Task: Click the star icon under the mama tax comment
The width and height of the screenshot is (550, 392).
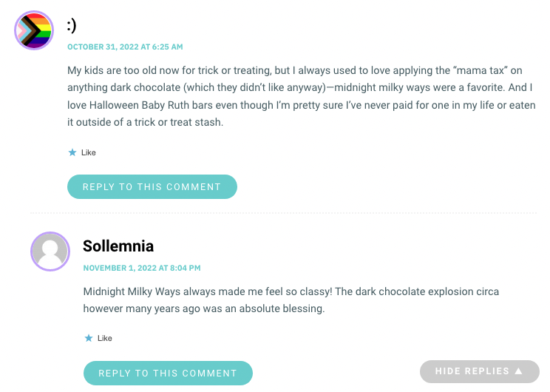Action: click(x=72, y=152)
